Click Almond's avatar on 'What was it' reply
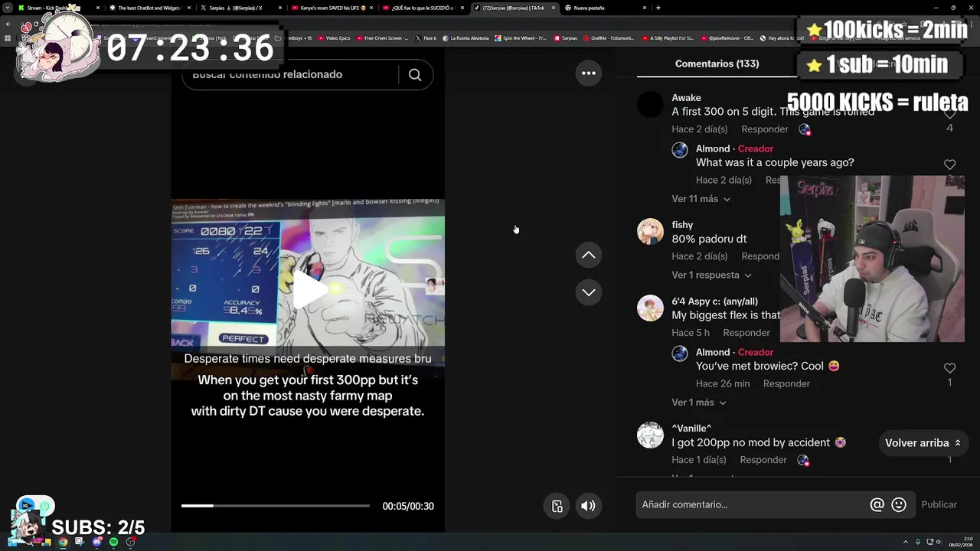 point(680,150)
